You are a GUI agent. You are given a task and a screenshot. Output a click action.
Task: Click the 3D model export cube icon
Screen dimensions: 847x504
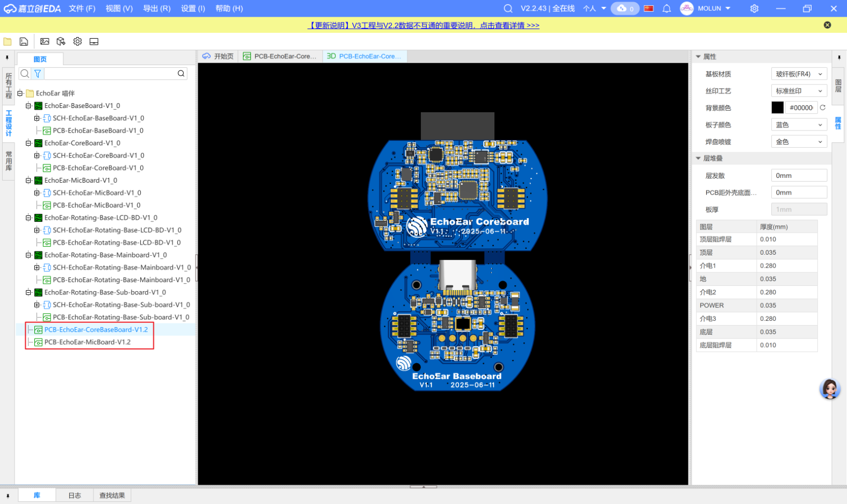(61, 41)
